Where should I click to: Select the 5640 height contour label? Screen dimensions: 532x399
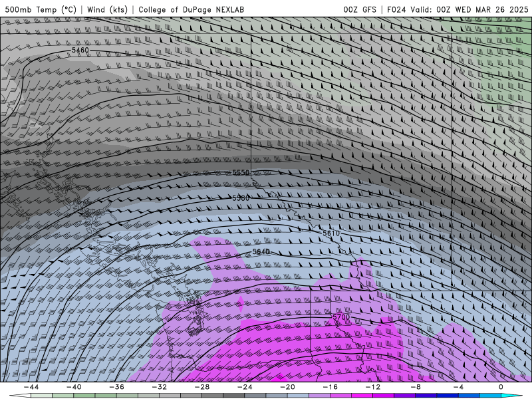pos(261,252)
